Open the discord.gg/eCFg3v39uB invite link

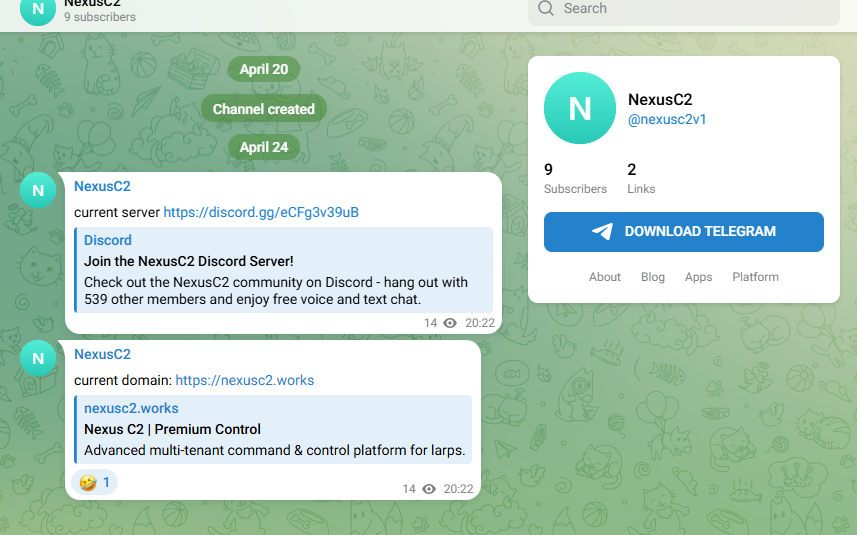261,212
